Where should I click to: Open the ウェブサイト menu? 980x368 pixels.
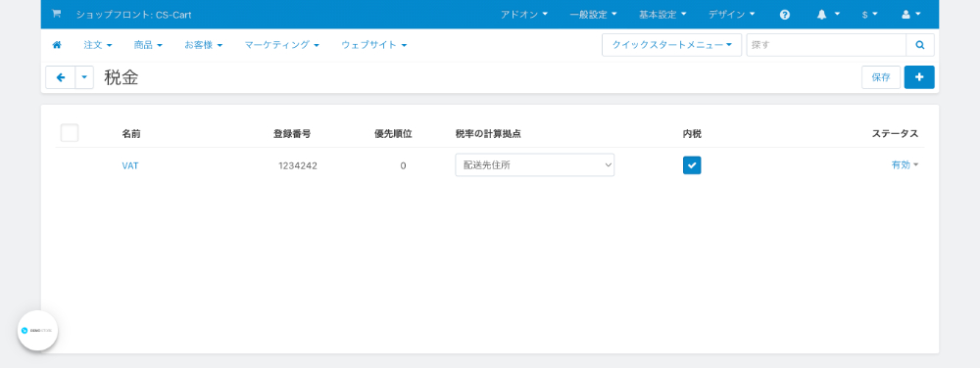pyautogui.click(x=374, y=45)
